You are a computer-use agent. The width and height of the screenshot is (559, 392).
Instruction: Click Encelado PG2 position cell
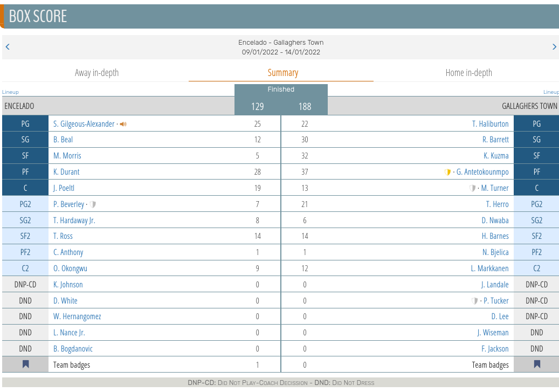tap(25, 204)
